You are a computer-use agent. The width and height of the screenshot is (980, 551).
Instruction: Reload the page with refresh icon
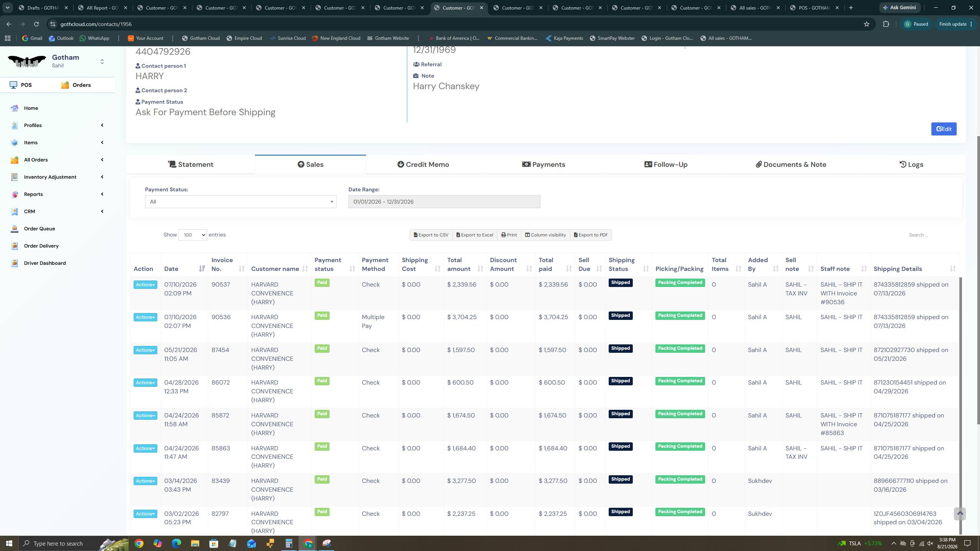pos(36,24)
